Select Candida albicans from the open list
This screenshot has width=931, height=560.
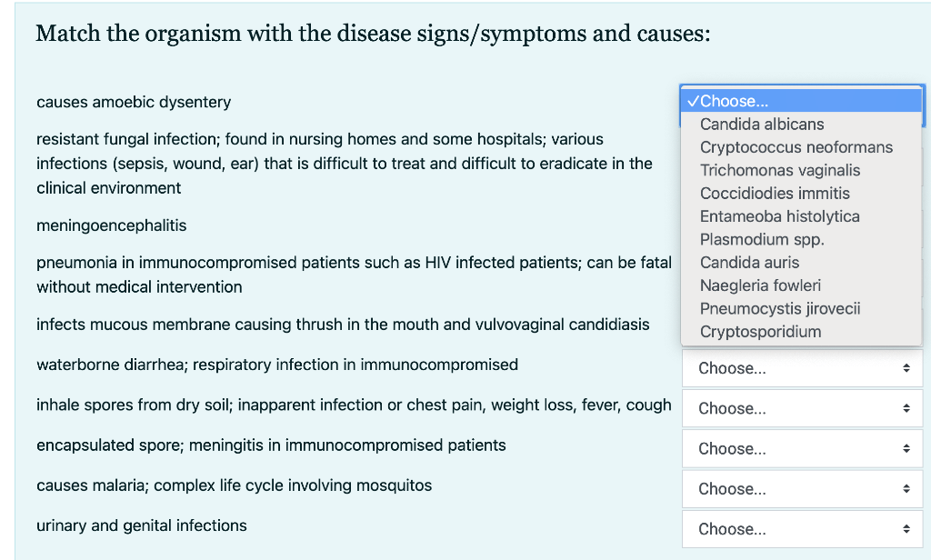coord(762,124)
